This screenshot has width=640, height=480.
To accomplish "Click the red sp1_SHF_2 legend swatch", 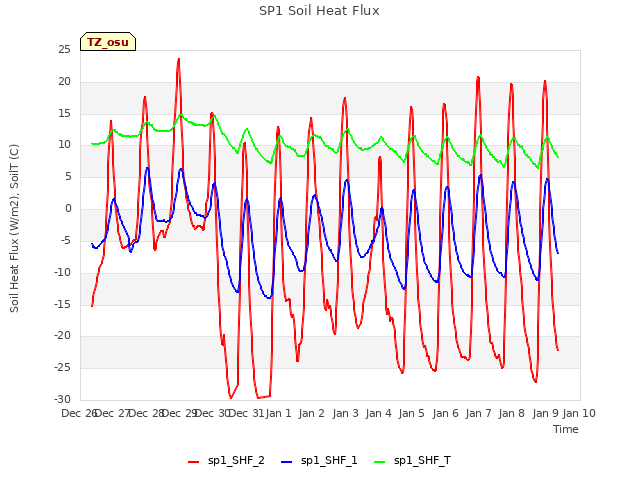I will (193, 462).
